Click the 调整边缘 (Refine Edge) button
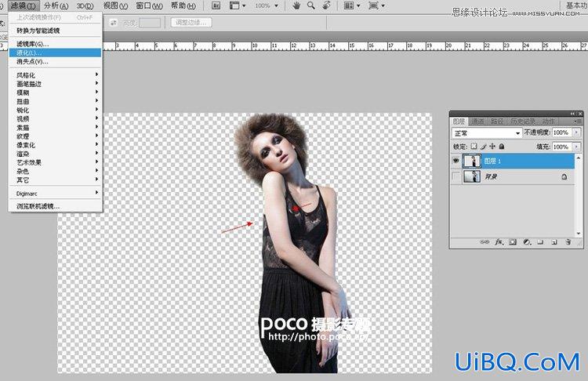 [x=191, y=23]
